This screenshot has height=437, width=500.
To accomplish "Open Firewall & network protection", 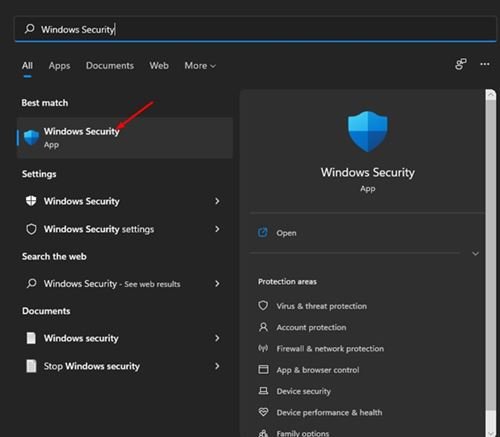I will (330, 349).
